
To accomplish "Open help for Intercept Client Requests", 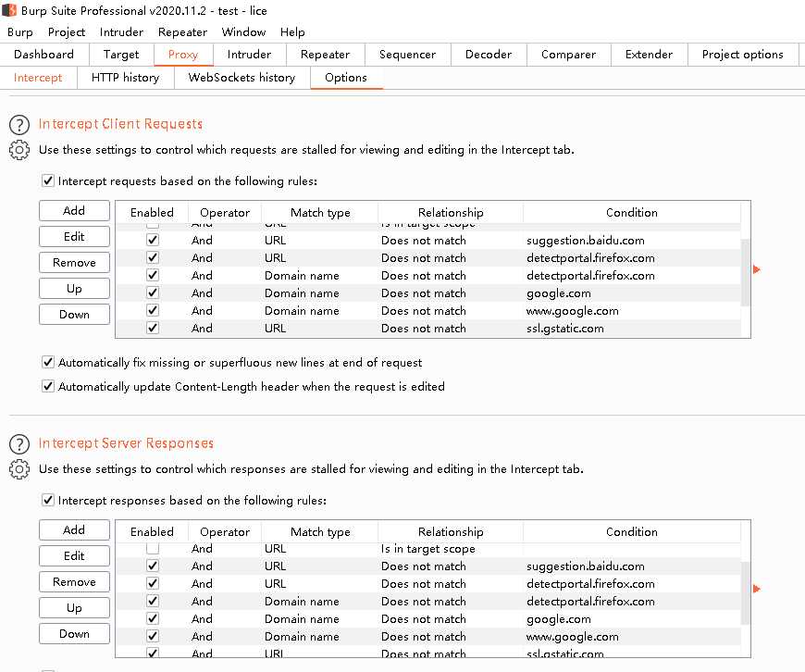I will pos(19,125).
